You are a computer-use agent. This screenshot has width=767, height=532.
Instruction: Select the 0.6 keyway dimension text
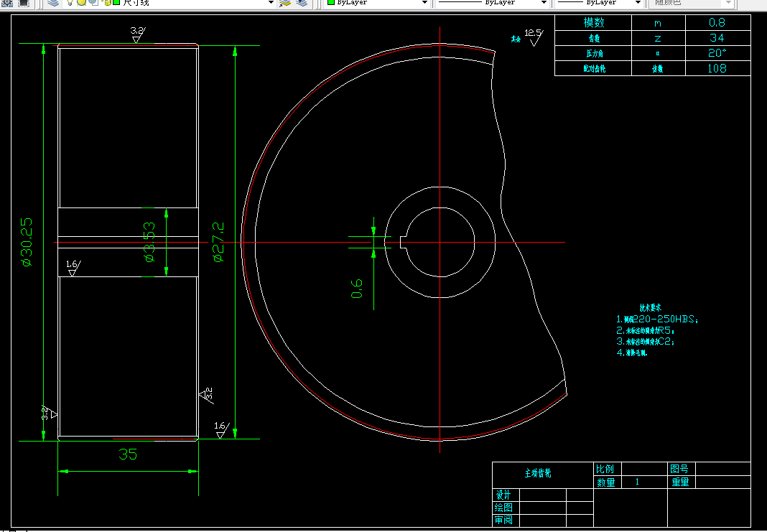357,289
